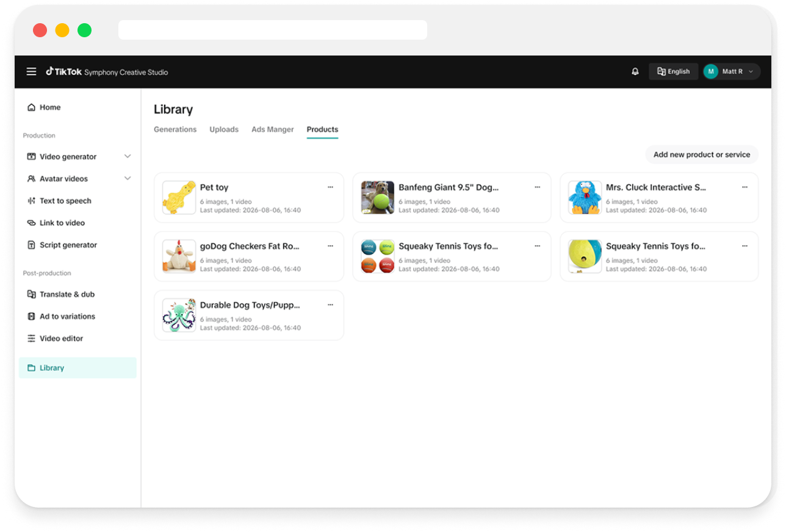
Task: Open options for Squeaky Tennis Toys with yellow ball
Action: pyautogui.click(x=745, y=246)
